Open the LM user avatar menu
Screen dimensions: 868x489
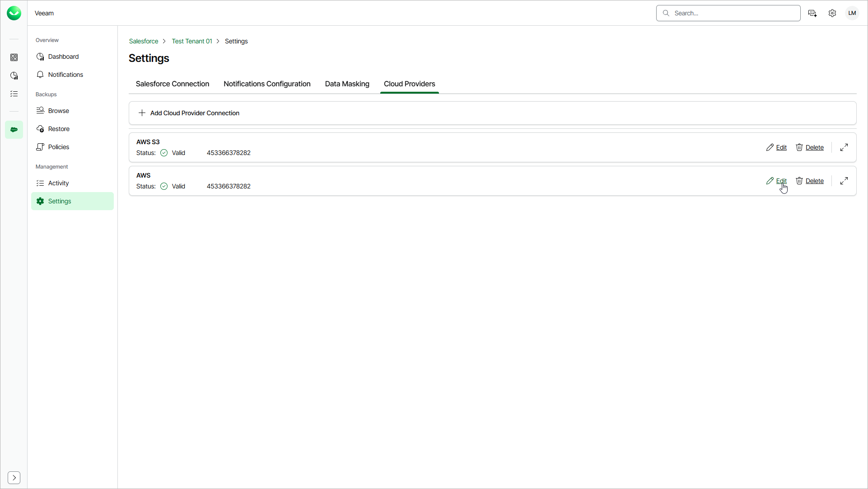click(x=852, y=13)
